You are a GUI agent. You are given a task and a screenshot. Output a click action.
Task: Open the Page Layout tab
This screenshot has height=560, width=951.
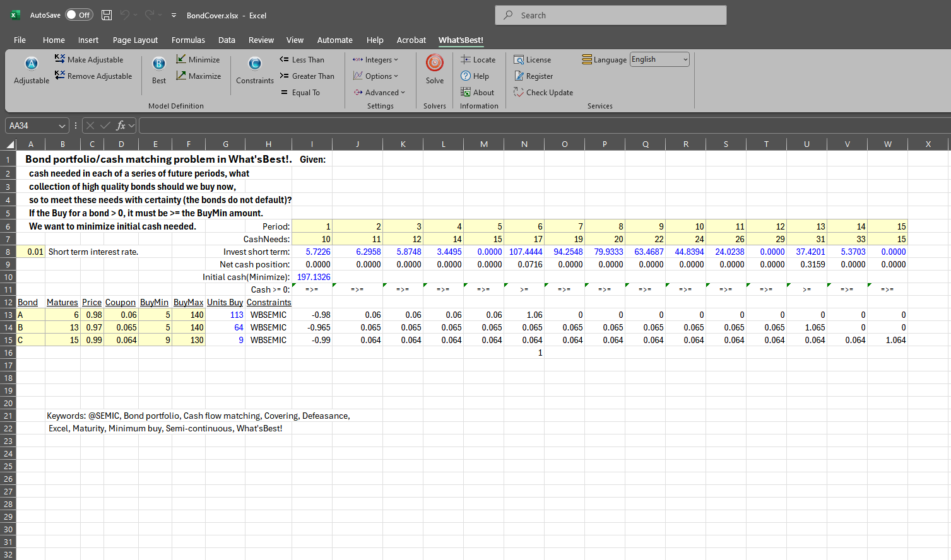(x=135, y=40)
